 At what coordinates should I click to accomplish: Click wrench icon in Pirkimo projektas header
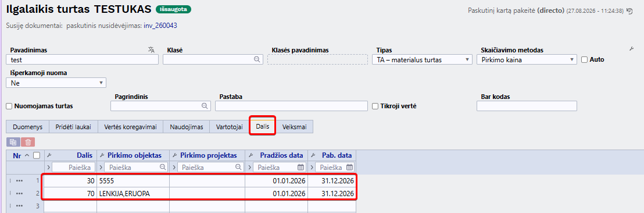click(174, 155)
